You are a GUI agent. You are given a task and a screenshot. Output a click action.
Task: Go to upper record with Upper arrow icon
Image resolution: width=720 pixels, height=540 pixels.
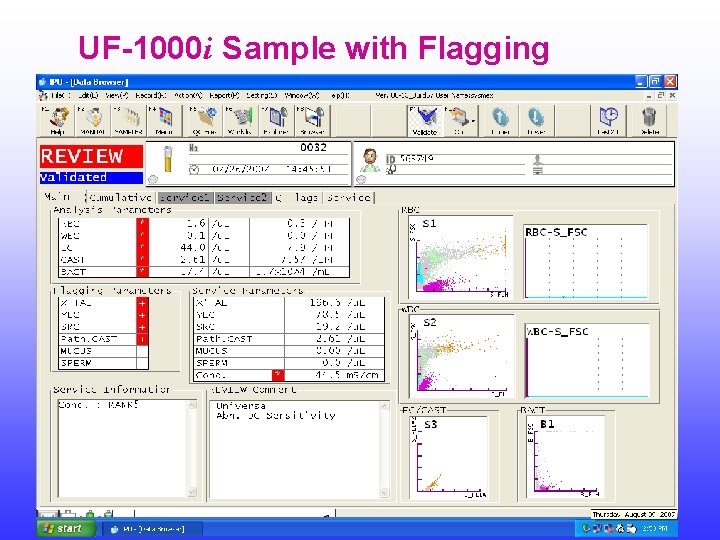coord(500,120)
